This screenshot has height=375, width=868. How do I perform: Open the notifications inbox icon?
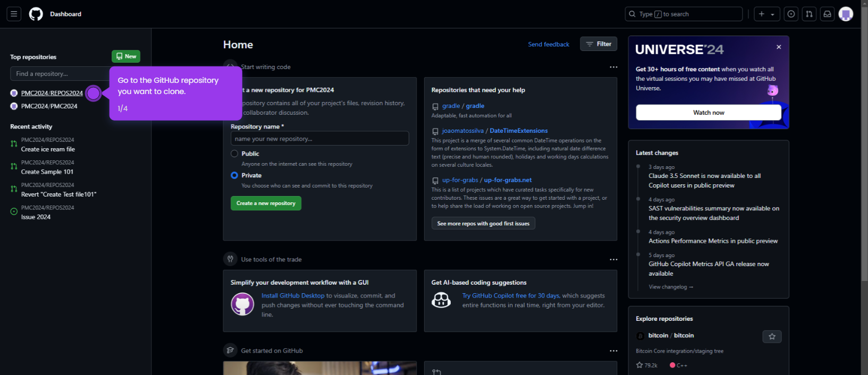click(827, 14)
